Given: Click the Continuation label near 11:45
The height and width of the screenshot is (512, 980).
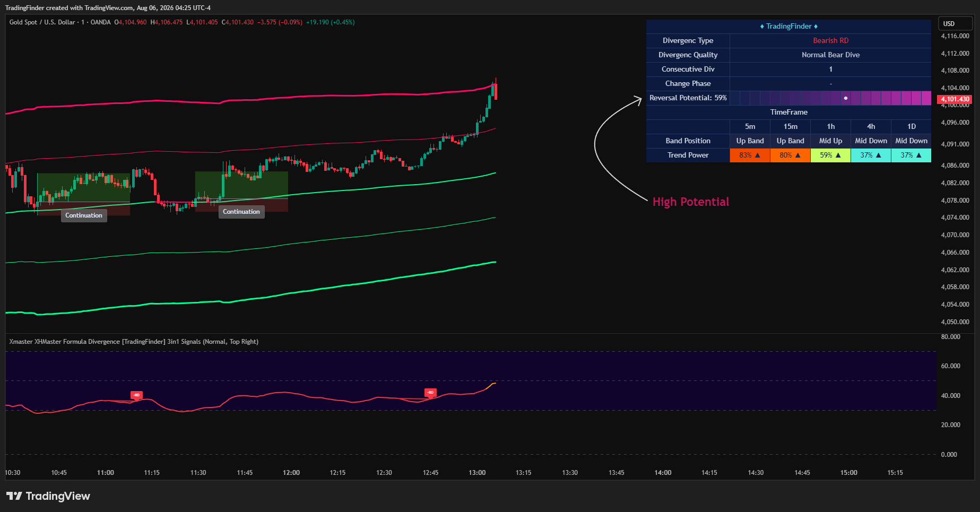Looking at the screenshot, I should point(241,212).
